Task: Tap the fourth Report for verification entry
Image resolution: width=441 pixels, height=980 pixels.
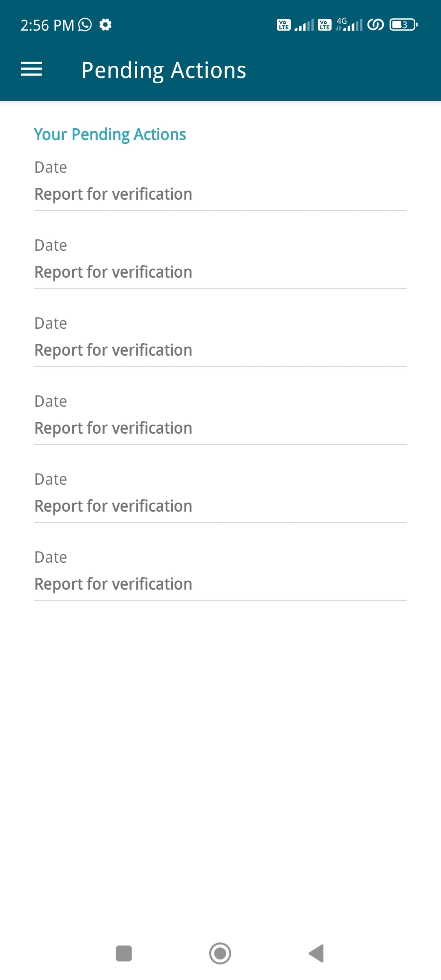Action: [x=114, y=428]
